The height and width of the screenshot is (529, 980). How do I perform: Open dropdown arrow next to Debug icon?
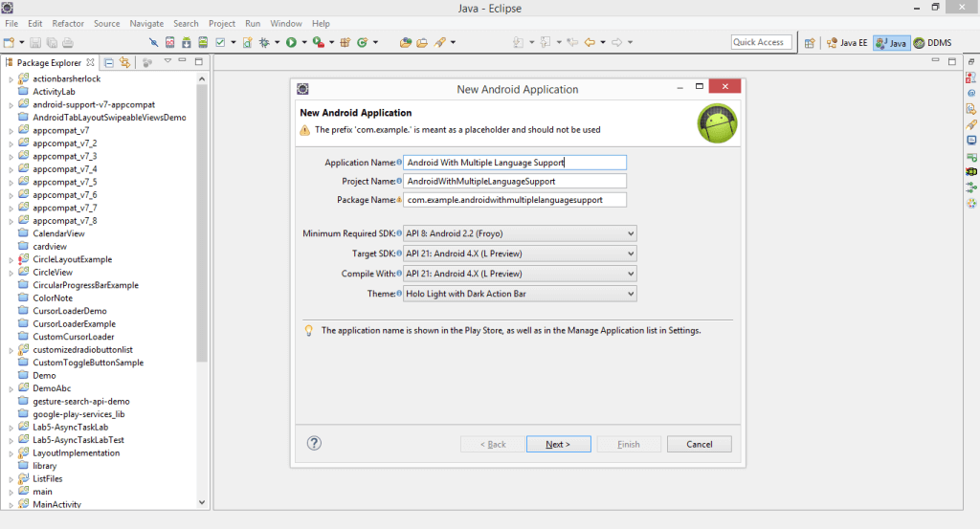pos(277,42)
